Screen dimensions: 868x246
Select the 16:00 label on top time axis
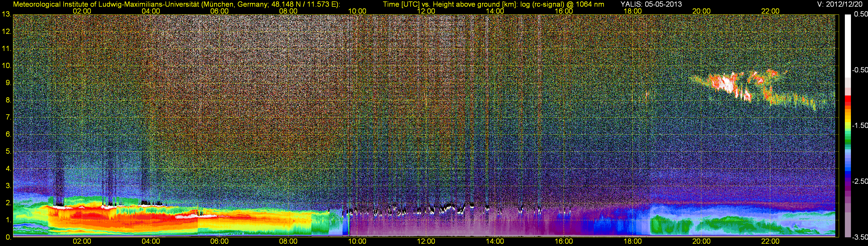click(x=564, y=11)
